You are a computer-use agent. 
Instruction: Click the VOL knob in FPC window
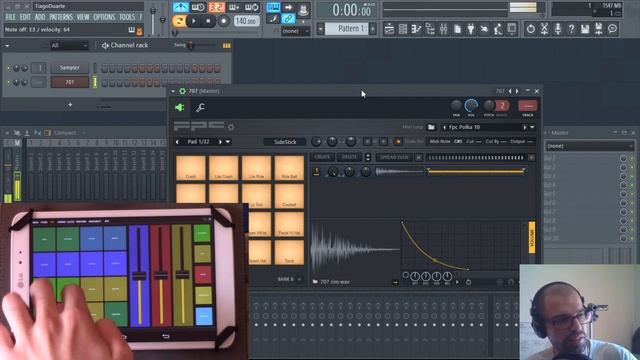(471, 106)
